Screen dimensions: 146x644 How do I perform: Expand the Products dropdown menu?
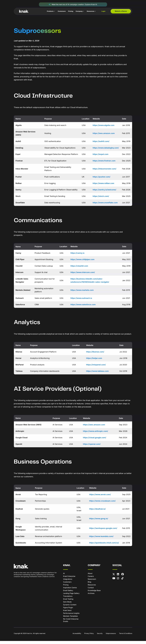click(51, 11)
